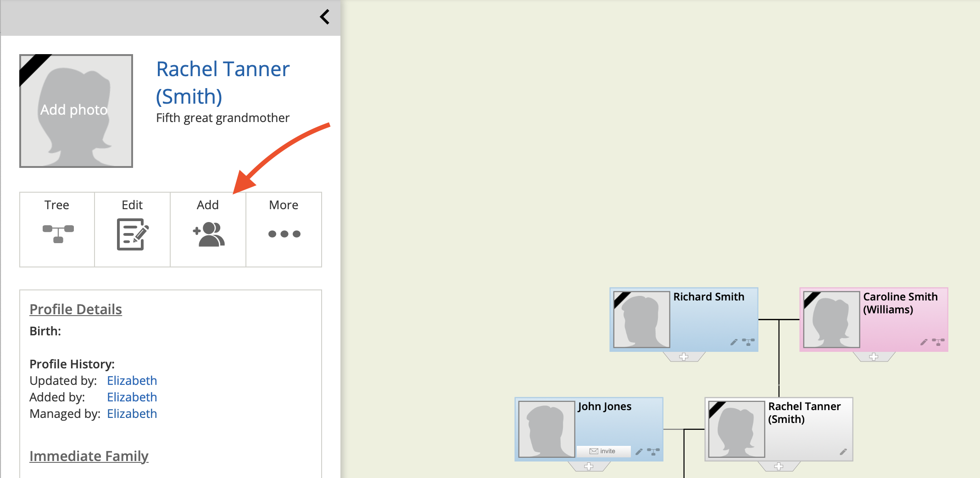
Task: Click the Add relative button
Action: (x=208, y=229)
